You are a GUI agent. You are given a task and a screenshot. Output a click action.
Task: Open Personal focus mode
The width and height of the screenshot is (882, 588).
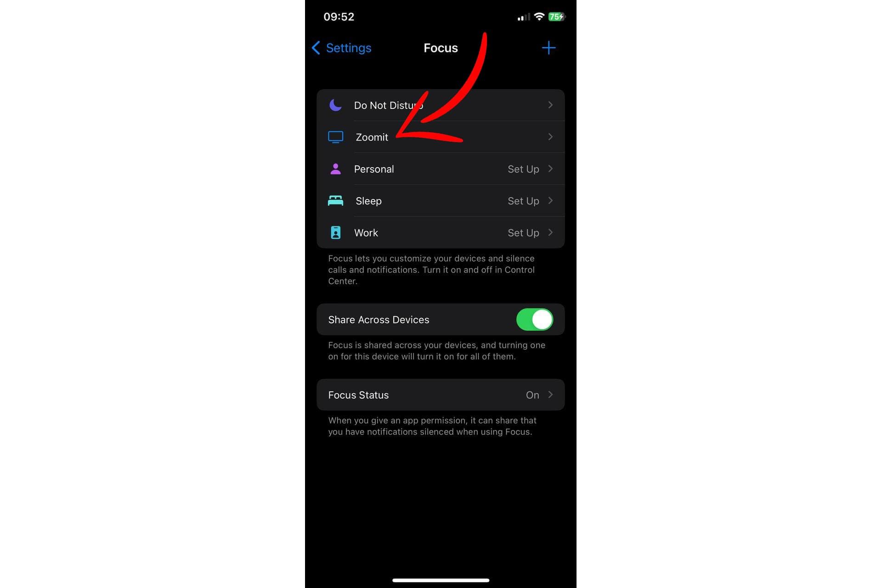click(441, 169)
